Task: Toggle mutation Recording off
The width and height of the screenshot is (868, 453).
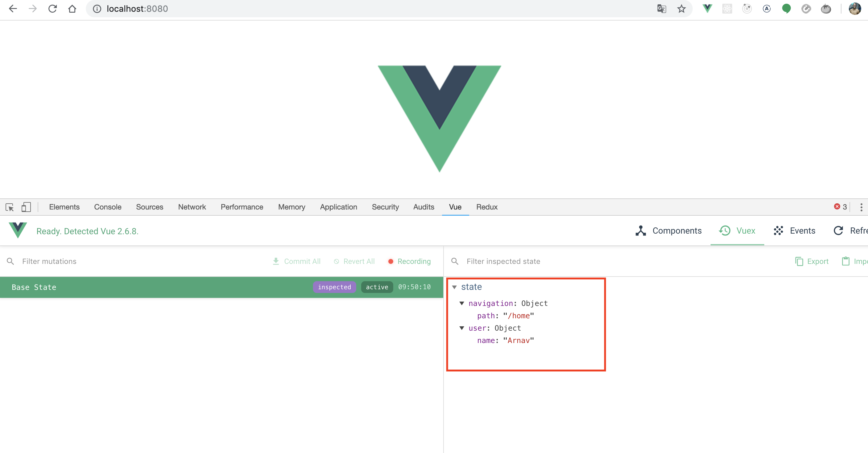Action: (409, 261)
